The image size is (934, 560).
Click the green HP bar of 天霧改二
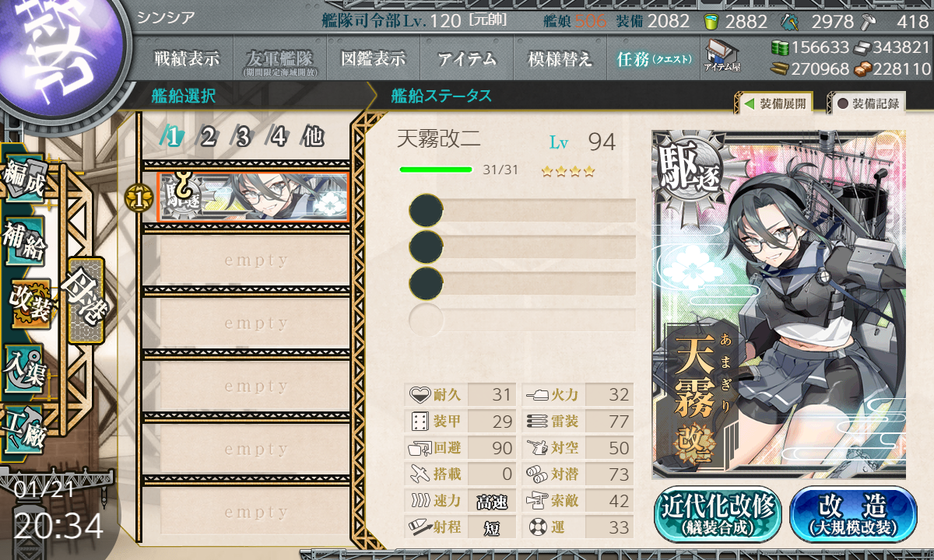tap(436, 169)
